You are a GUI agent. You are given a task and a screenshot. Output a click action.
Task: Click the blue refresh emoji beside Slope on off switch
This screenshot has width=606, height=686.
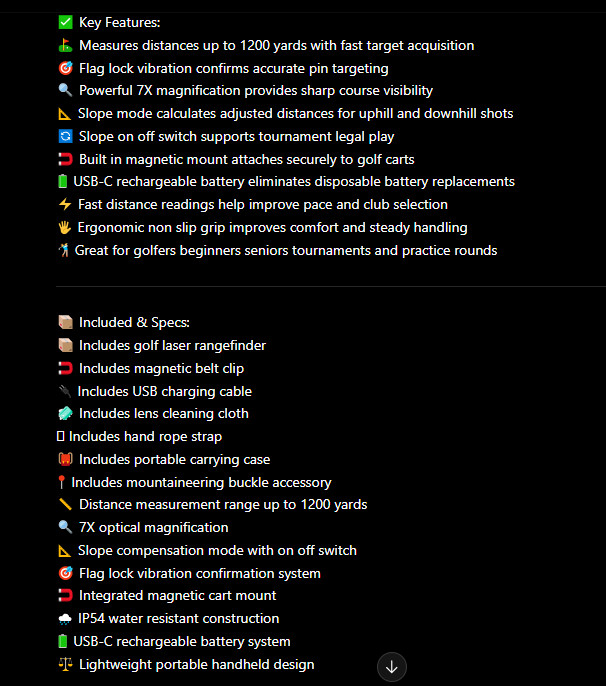[66, 136]
